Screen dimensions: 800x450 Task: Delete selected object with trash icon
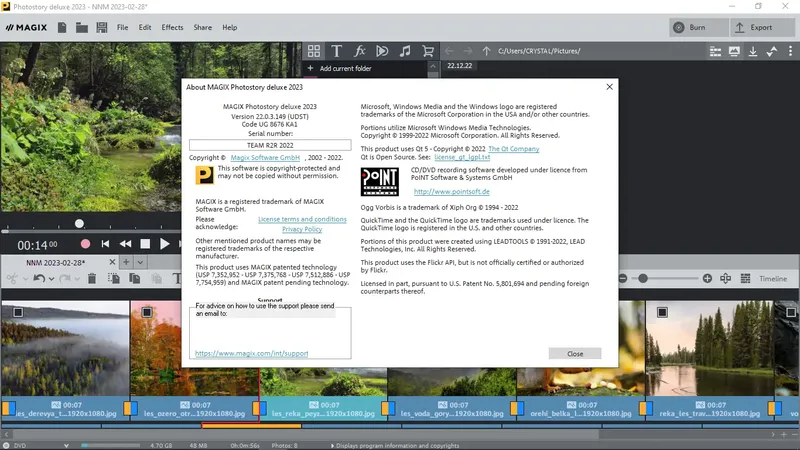(x=92, y=279)
